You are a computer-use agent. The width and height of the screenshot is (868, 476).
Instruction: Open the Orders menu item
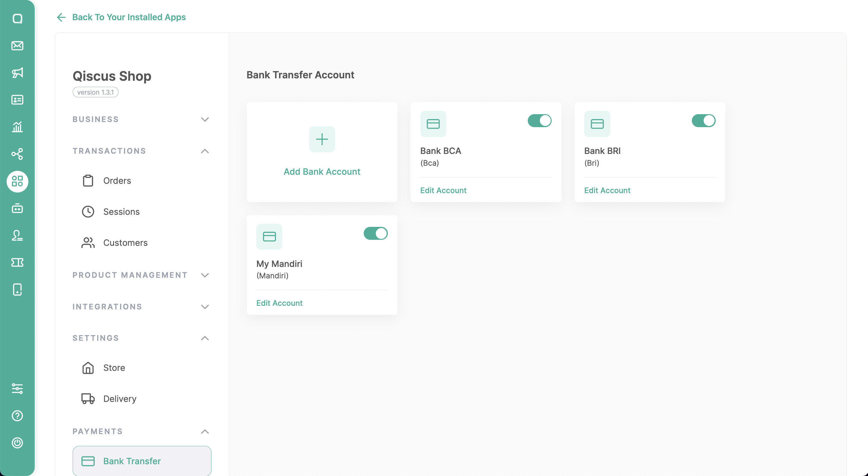[117, 181]
